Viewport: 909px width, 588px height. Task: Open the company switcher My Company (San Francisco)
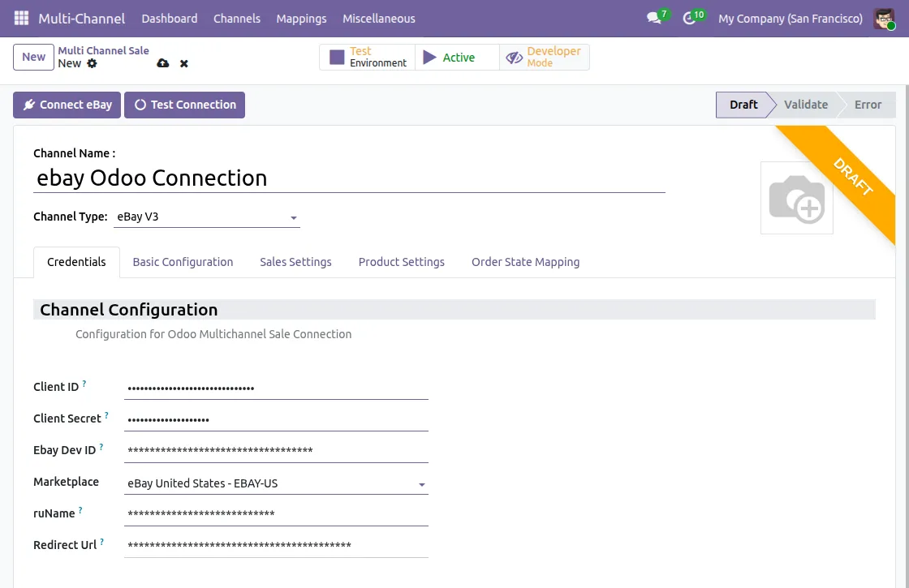(791, 19)
